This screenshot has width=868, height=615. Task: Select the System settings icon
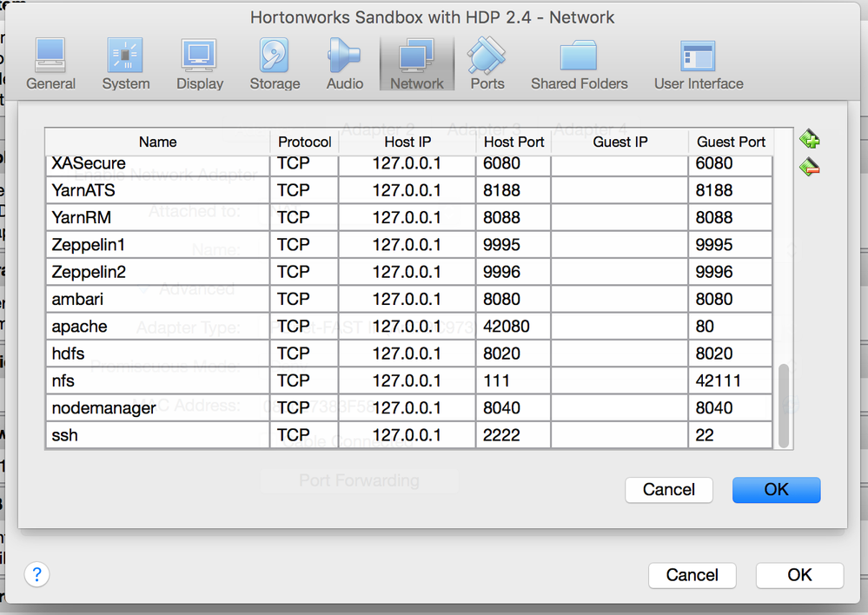point(126,63)
